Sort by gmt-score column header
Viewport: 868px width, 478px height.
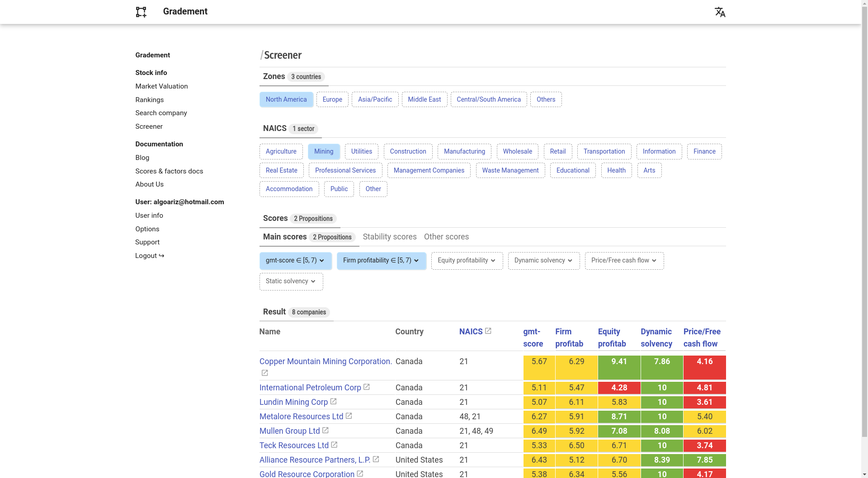click(533, 337)
